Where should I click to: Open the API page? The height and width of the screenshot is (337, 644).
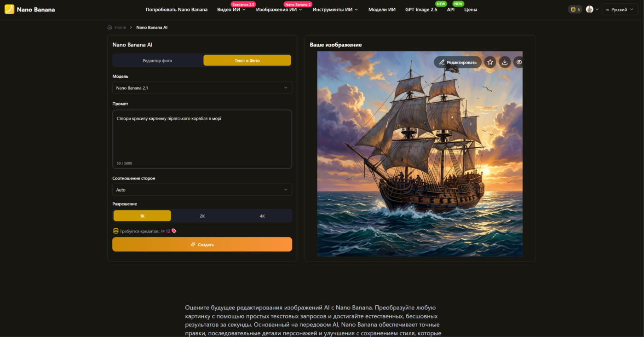pos(451,10)
